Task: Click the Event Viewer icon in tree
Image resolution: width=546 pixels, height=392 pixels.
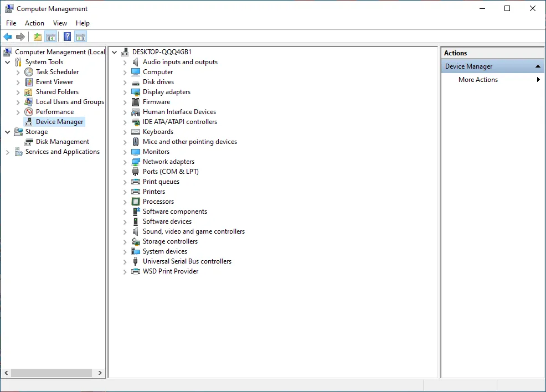Action: [29, 82]
